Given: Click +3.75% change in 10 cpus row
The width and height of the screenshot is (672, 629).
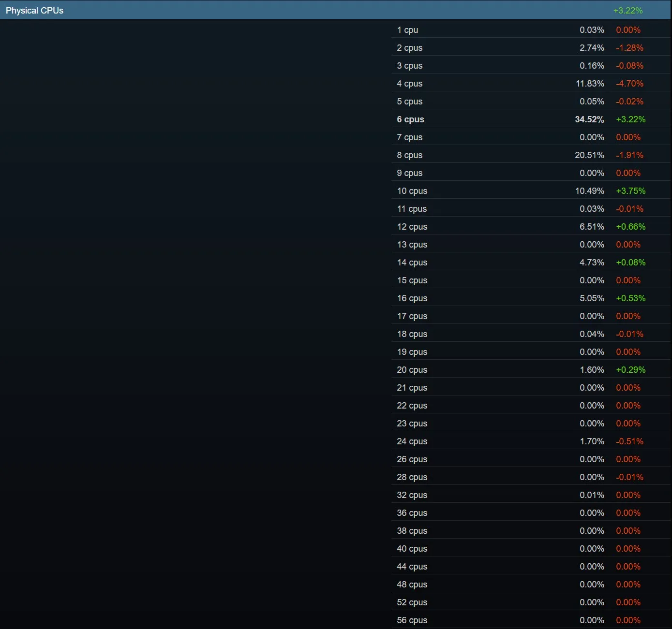Looking at the screenshot, I should (x=630, y=191).
